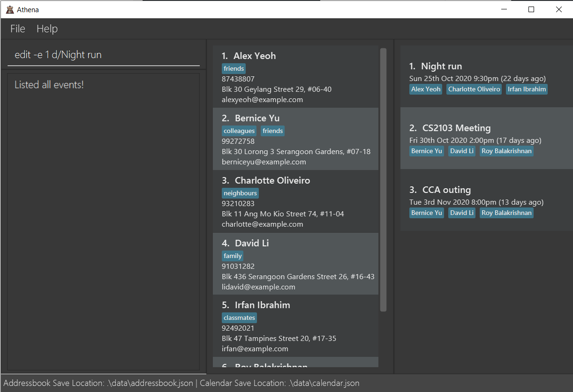This screenshot has height=392, width=573.
Task: Click address Blk 47 Tampines Street 20
Action: point(279,338)
